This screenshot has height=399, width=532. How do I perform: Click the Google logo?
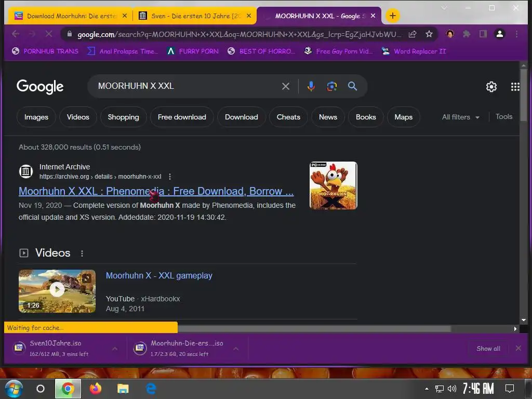[40, 87]
